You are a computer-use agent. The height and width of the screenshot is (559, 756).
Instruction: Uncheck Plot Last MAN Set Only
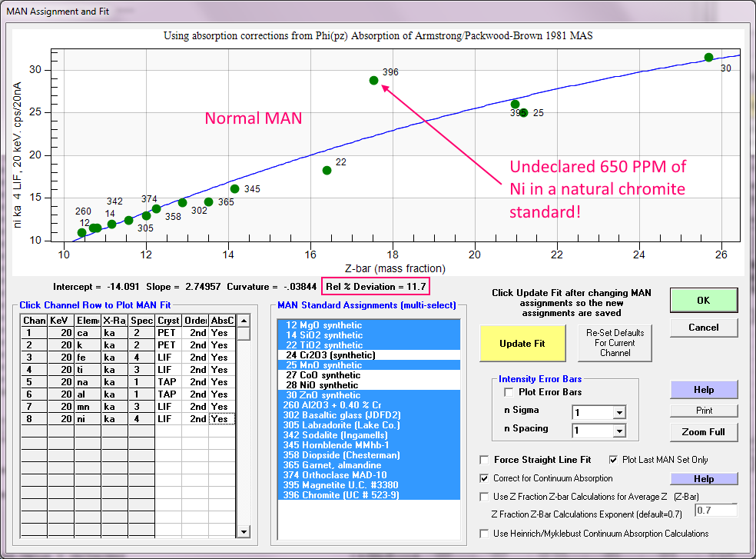click(613, 460)
